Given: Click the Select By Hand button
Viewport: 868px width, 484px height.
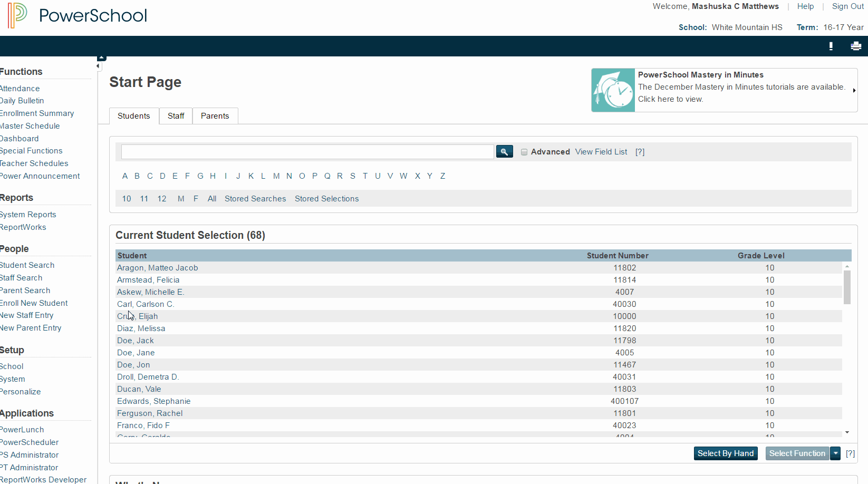Looking at the screenshot, I should [726, 453].
